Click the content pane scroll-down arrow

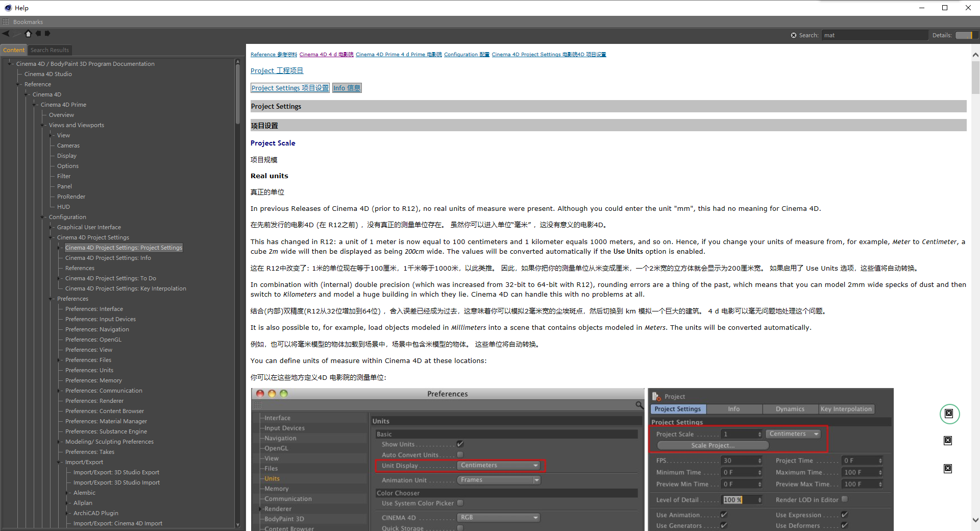[975, 520]
